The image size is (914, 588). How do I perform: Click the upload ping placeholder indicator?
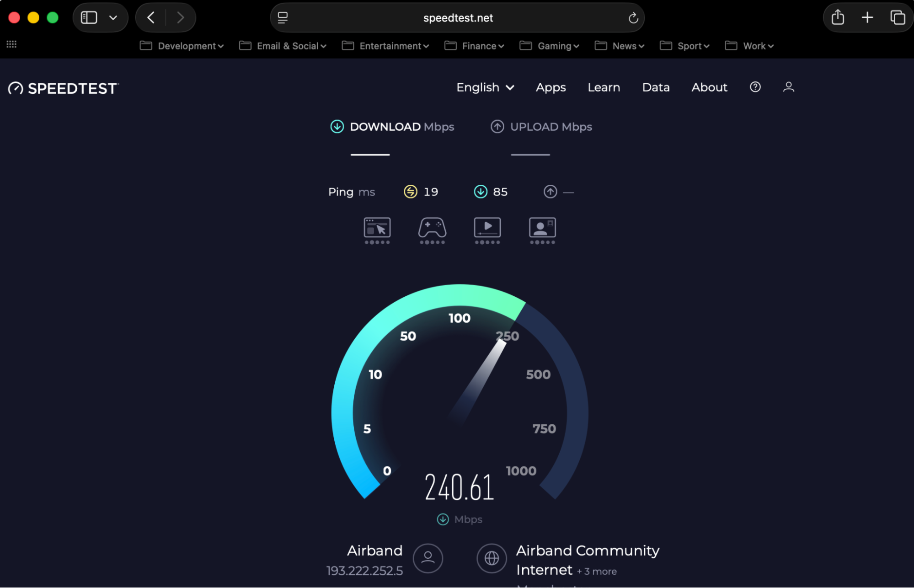[550, 192]
